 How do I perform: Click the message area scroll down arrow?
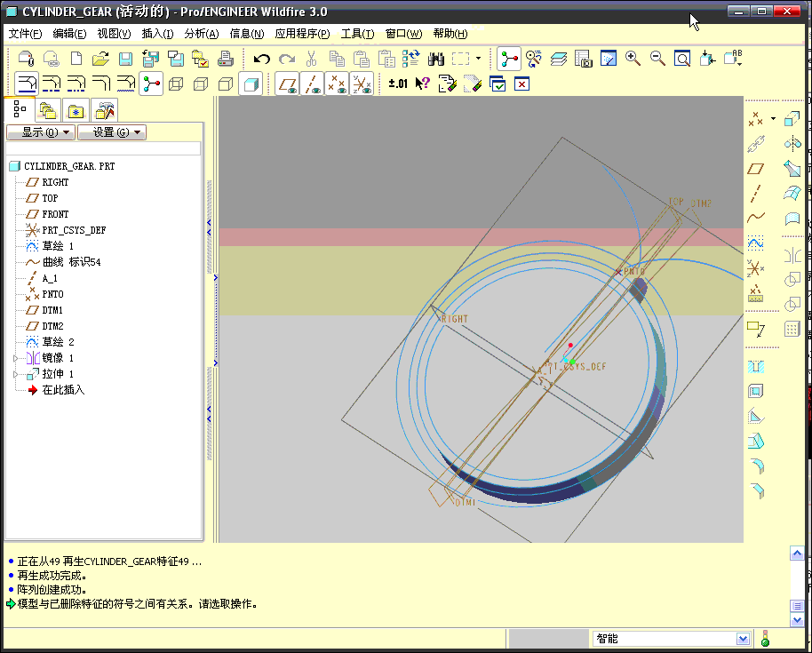[x=797, y=620]
